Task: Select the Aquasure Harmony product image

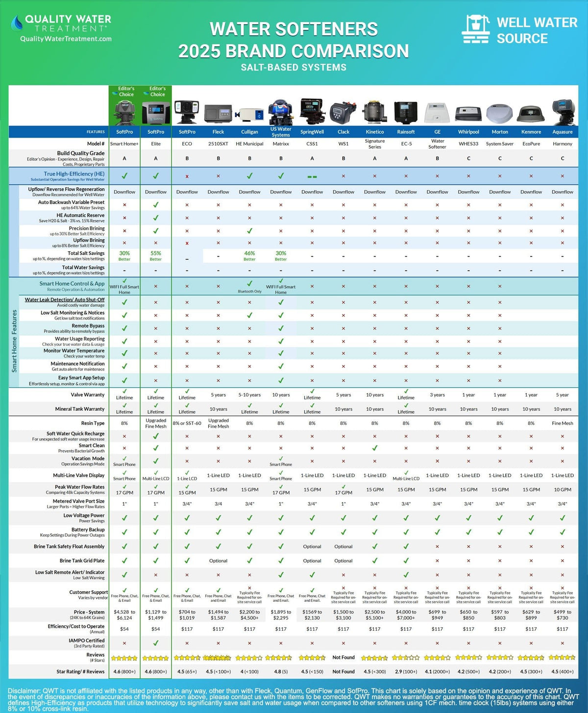Action: click(563, 112)
